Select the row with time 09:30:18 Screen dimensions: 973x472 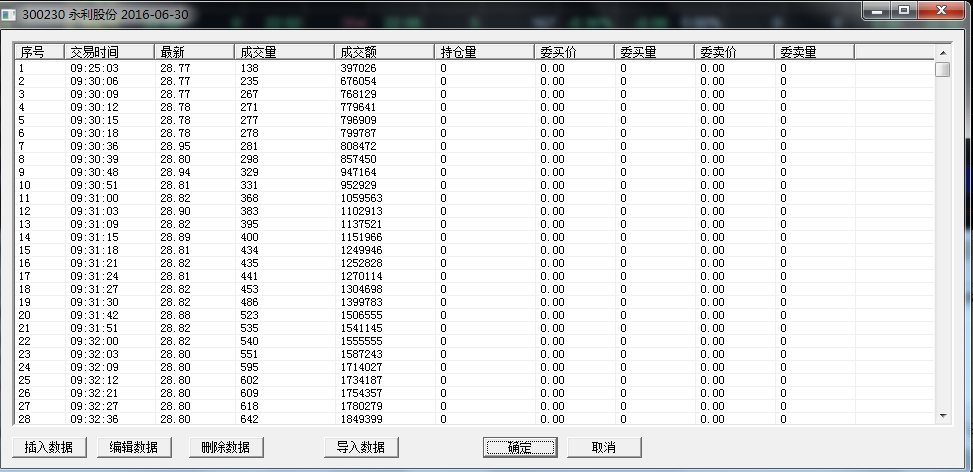[474, 133]
